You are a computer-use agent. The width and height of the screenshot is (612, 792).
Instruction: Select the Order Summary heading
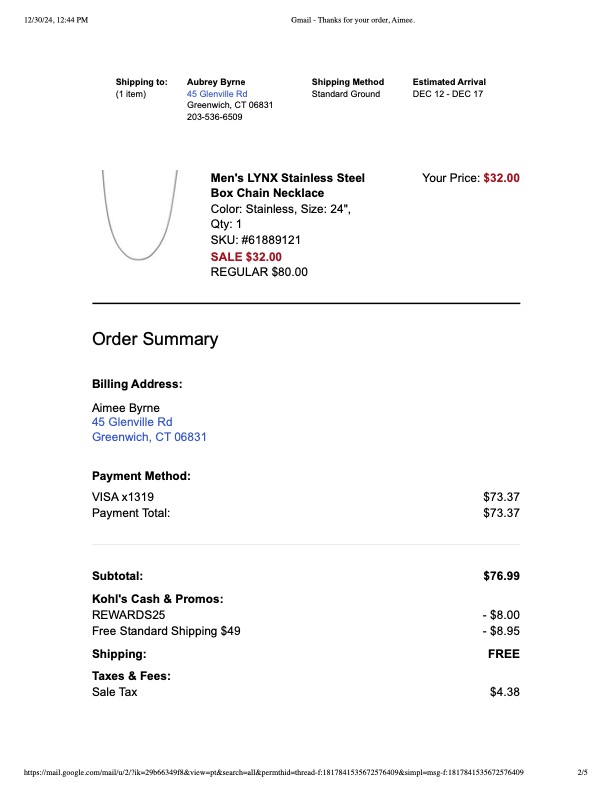pyautogui.click(x=155, y=339)
